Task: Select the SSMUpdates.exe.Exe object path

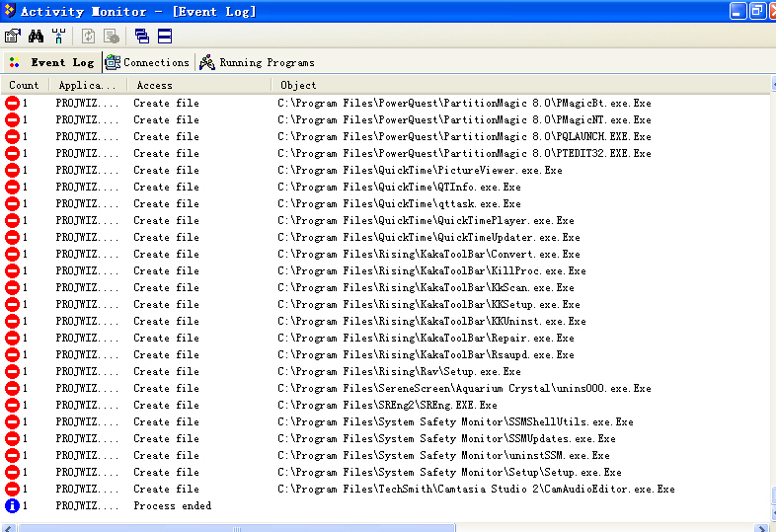Action: pos(446,439)
